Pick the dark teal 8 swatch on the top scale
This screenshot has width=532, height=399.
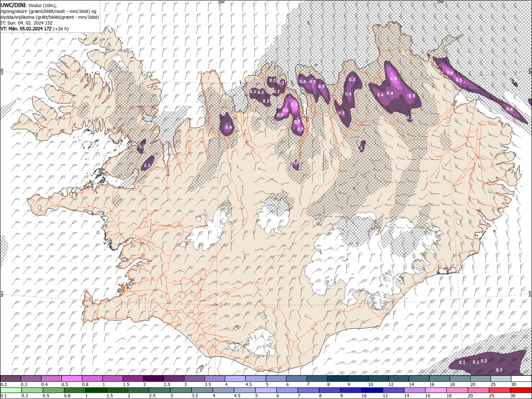coord(337,379)
